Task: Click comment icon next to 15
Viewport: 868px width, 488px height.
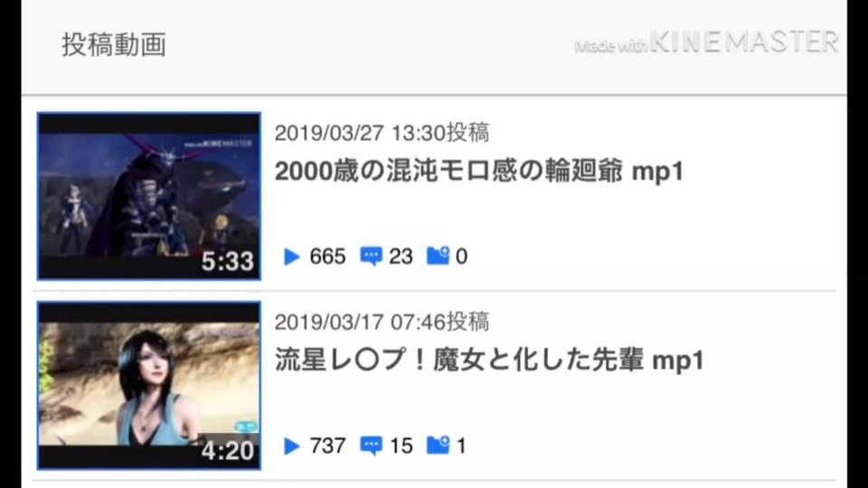Action: (371, 446)
